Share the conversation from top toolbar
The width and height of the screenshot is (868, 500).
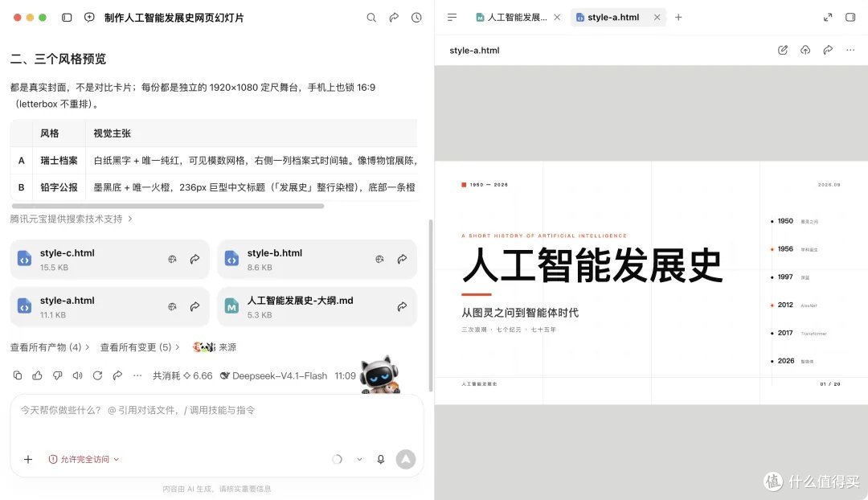pyautogui.click(x=394, y=18)
